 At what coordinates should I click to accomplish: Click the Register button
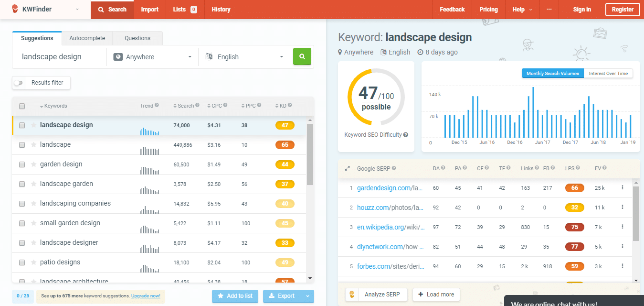pos(623,10)
